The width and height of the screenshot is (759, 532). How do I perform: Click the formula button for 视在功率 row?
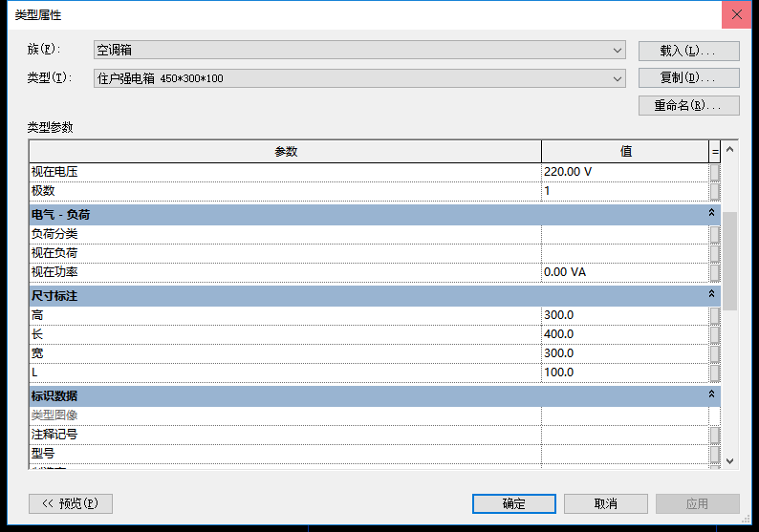(715, 273)
